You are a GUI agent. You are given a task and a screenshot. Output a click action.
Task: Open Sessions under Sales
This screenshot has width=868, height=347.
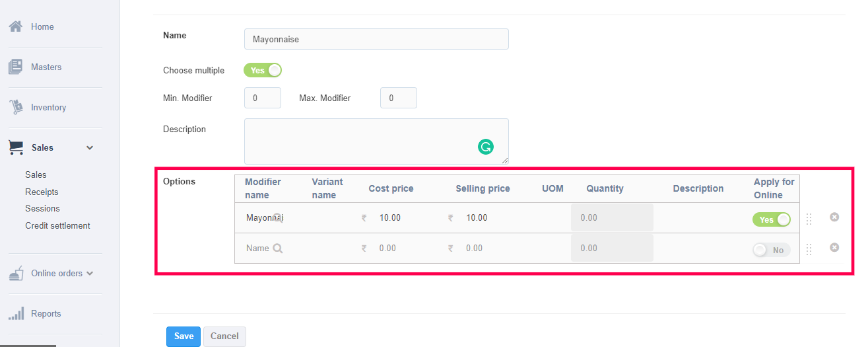(x=42, y=208)
